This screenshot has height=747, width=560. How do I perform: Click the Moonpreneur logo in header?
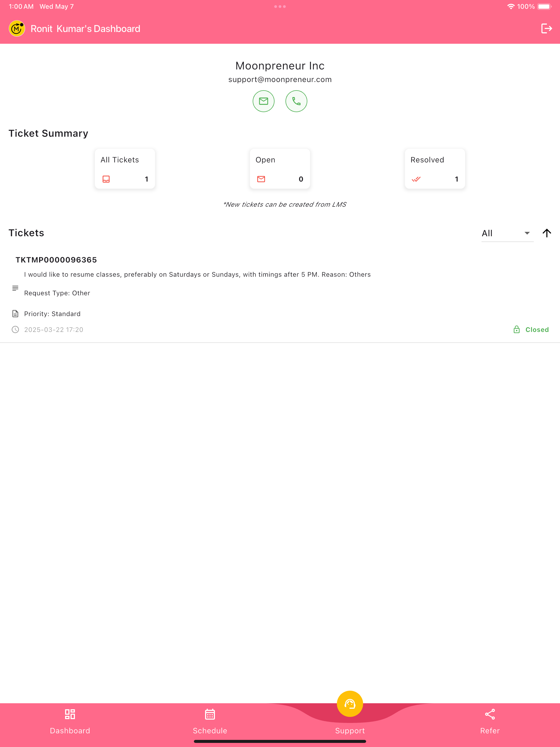click(17, 29)
